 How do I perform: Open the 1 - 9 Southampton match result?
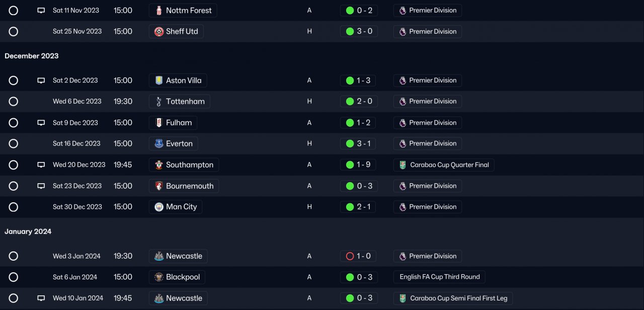pyautogui.click(x=363, y=165)
